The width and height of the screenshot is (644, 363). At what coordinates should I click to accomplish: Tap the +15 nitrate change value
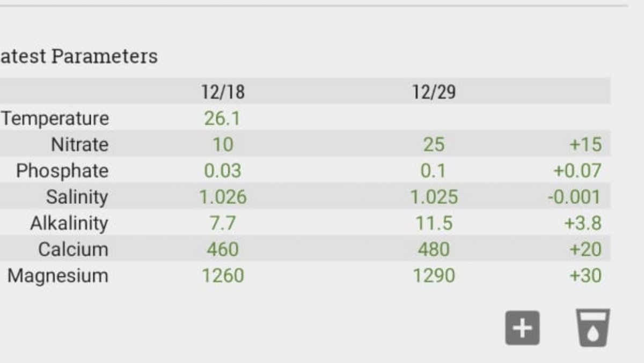585,144
